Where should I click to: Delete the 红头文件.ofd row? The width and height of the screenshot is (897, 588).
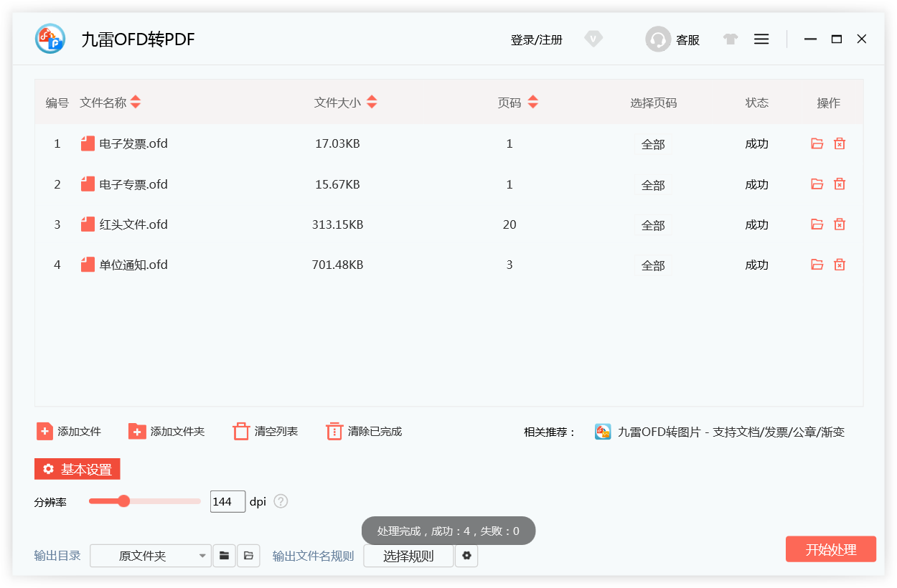[840, 224]
